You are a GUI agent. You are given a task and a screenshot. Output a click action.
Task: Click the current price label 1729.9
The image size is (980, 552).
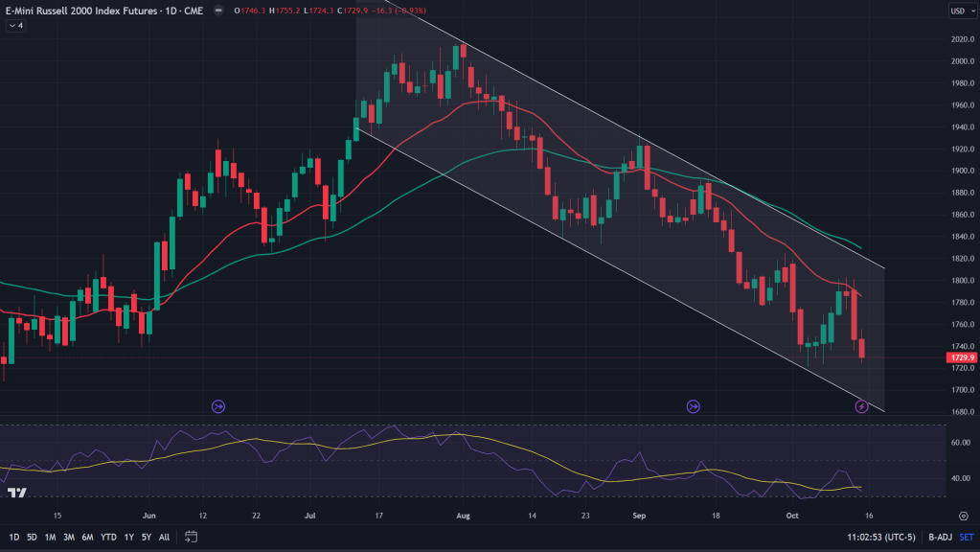(x=959, y=357)
